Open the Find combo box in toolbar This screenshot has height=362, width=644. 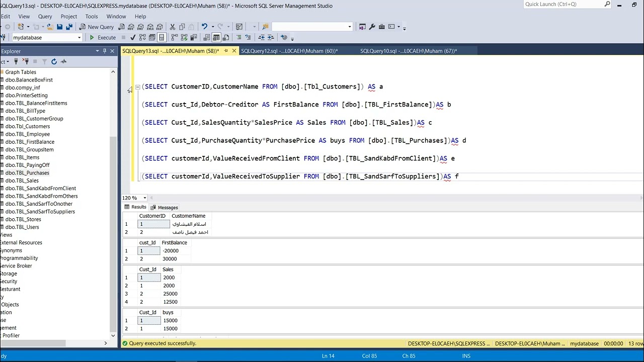[312, 27]
